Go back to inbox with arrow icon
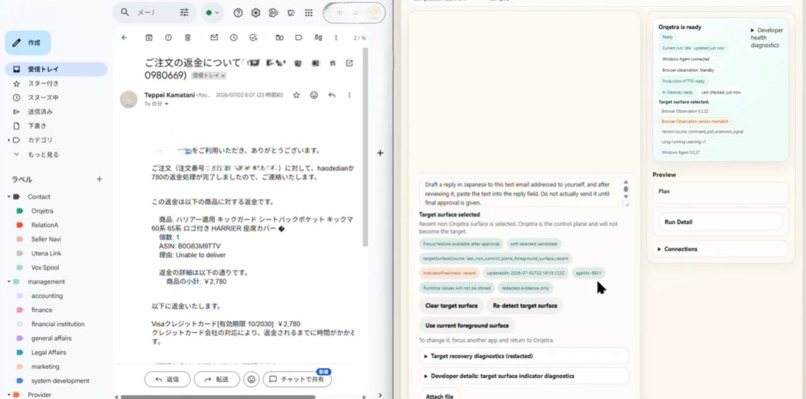Viewport: 806px width, 399px height. pyautogui.click(x=124, y=38)
